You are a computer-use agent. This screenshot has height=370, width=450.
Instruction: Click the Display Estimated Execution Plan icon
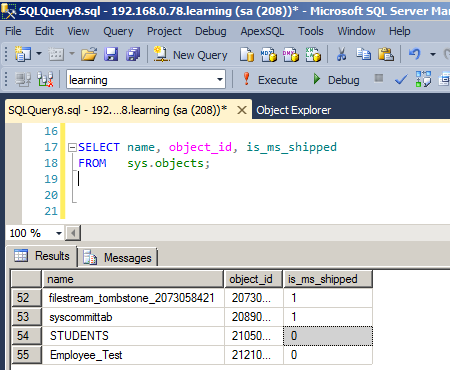[x=423, y=79]
